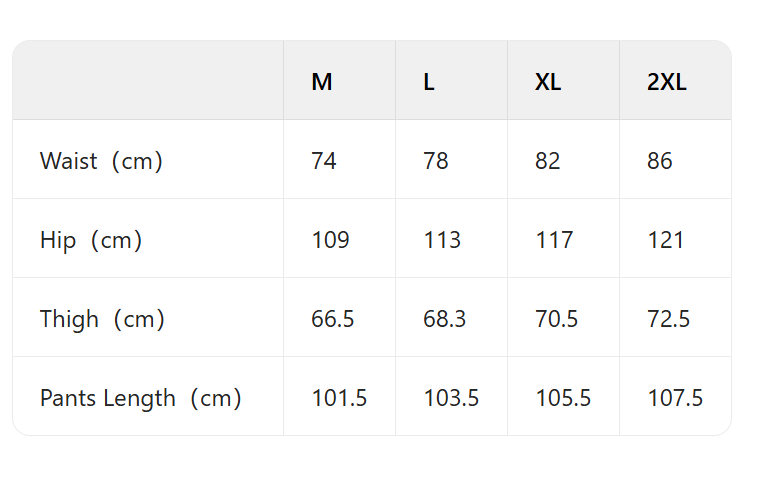775x477 pixels.
Task: Click pants length value 107.5
Action: (675, 398)
